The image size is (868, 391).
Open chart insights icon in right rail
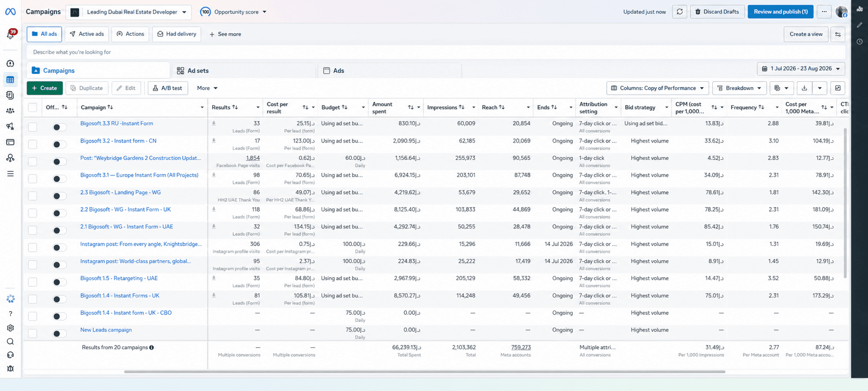click(860, 9)
